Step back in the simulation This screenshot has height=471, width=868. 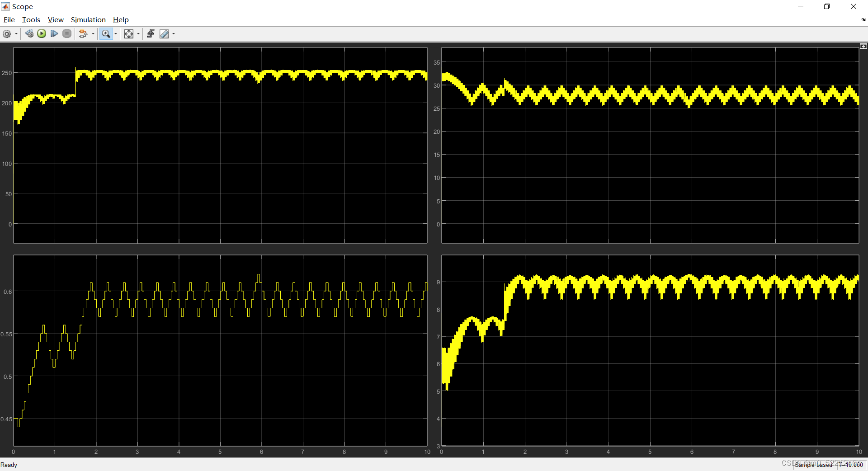pyautogui.click(x=29, y=33)
